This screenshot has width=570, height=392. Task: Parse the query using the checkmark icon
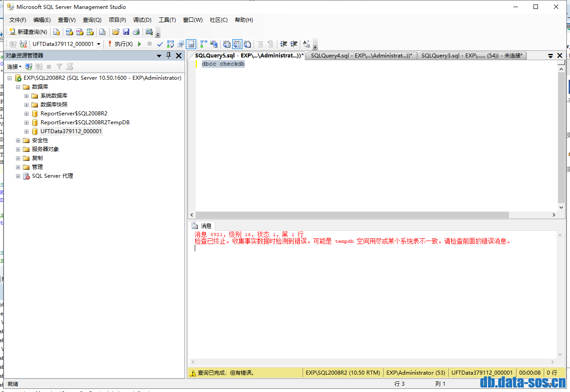[x=160, y=44]
